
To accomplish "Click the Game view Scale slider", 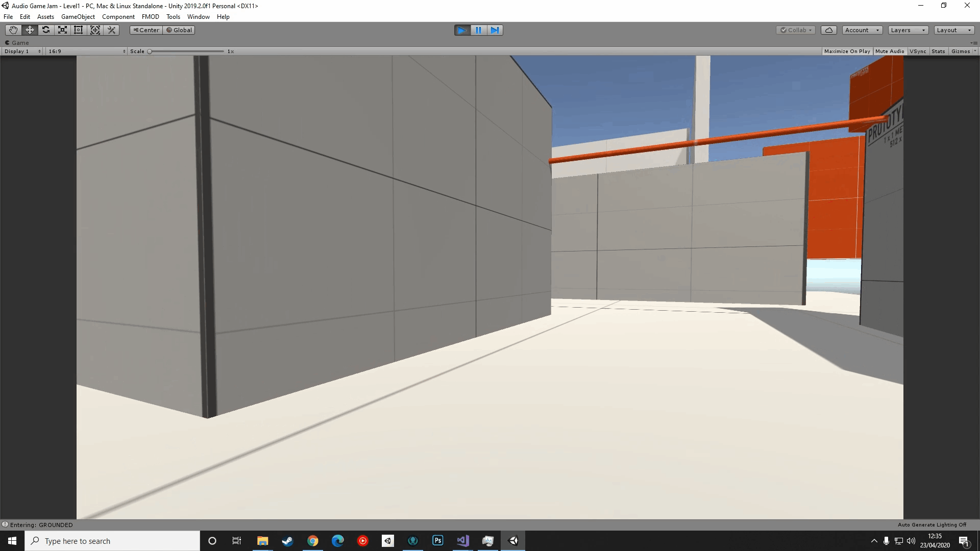I will 186,51.
